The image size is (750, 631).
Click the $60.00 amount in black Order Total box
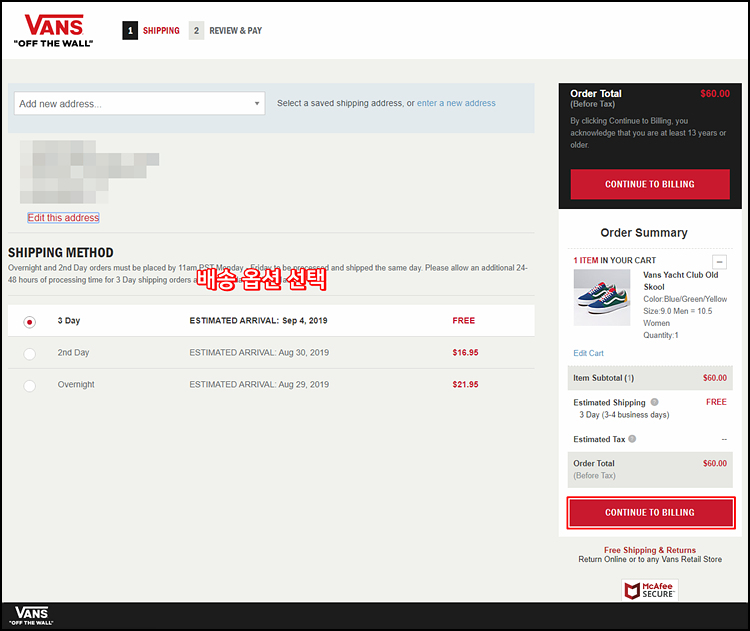tap(715, 94)
